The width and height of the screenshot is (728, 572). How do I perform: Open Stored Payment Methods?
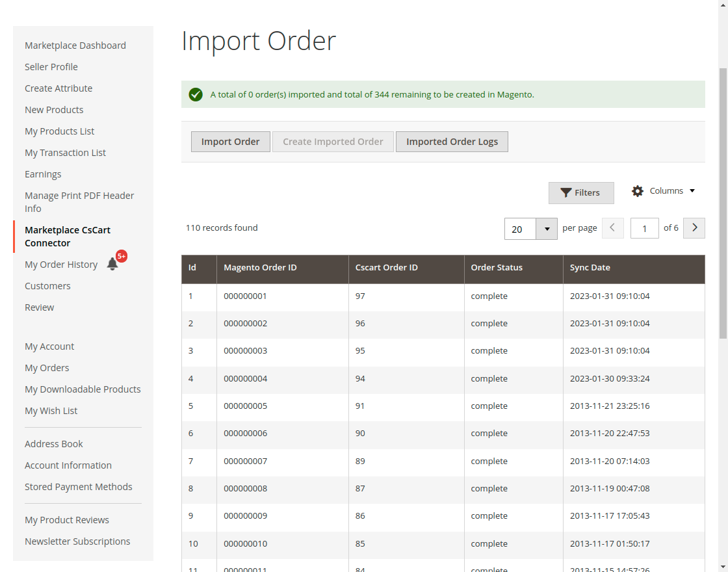click(x=79, y=487)
